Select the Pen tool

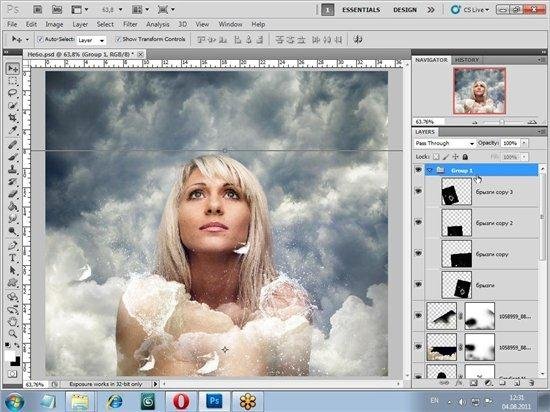click(13, 246)
